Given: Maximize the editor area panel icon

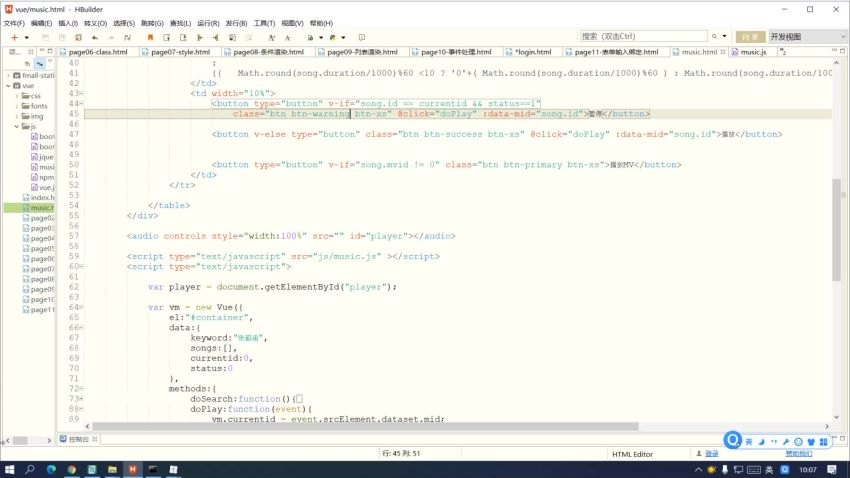Looking at the screenshot, I should click(842, 51).
